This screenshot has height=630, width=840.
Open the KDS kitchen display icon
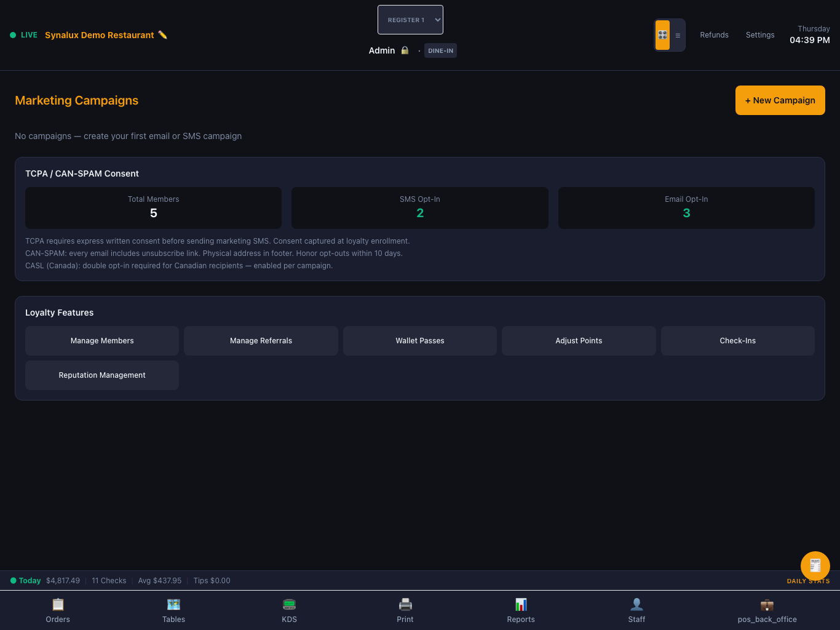pos(289,604)
